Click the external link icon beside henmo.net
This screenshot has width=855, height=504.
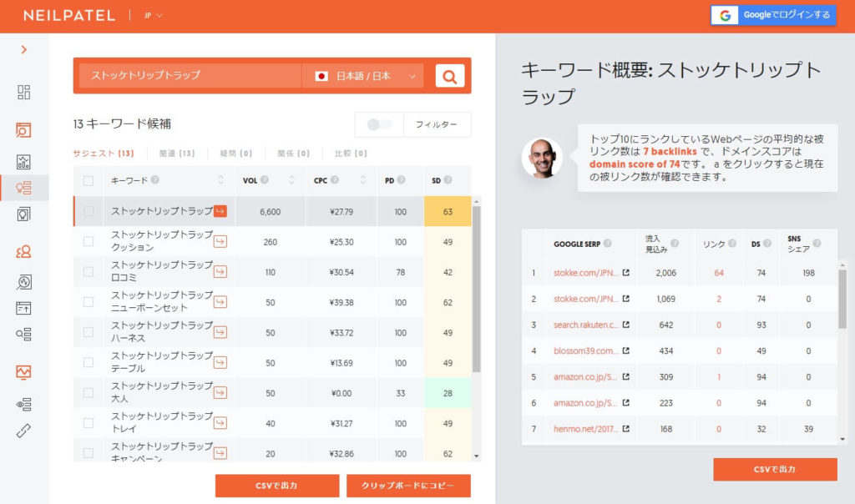click(x=625, y=430)
